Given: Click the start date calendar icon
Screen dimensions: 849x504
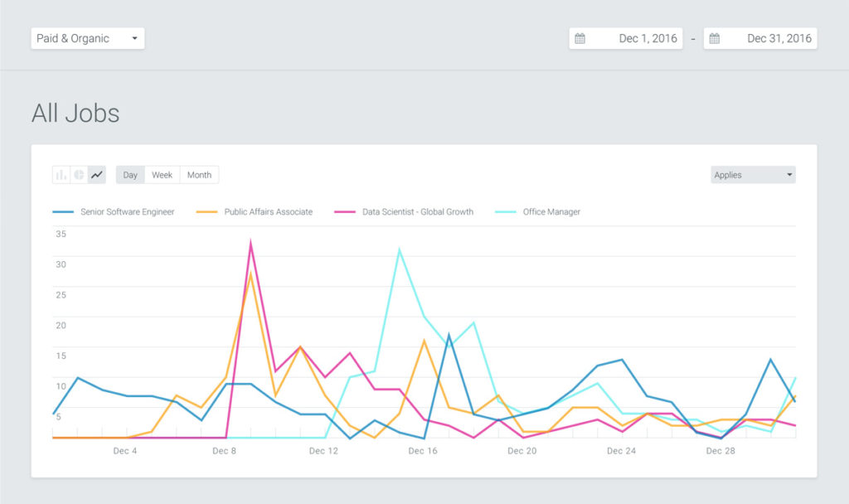Looking at the screenshot, I should click(x=580, y=39).
